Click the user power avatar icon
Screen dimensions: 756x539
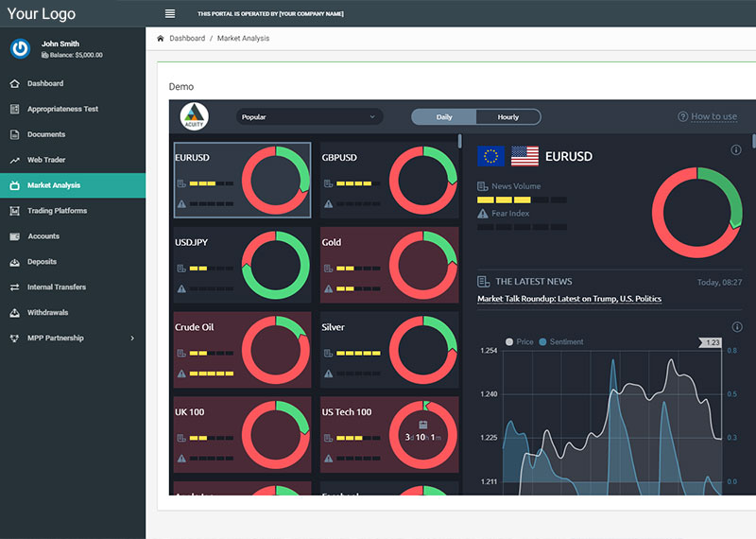(x=20, y=48)
